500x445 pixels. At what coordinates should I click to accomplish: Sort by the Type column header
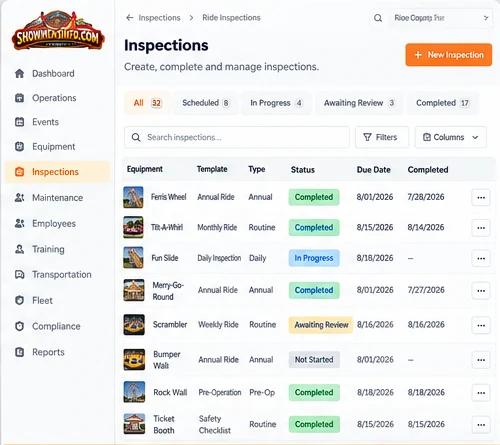click(257, 169)
